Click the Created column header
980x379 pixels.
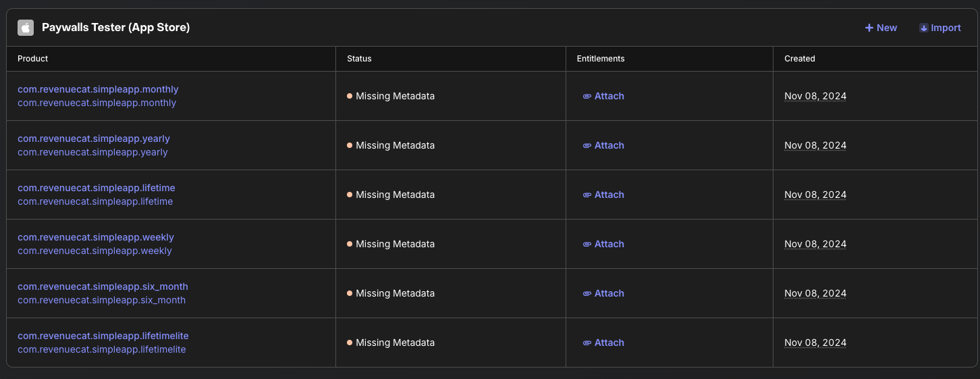[799, 59]
